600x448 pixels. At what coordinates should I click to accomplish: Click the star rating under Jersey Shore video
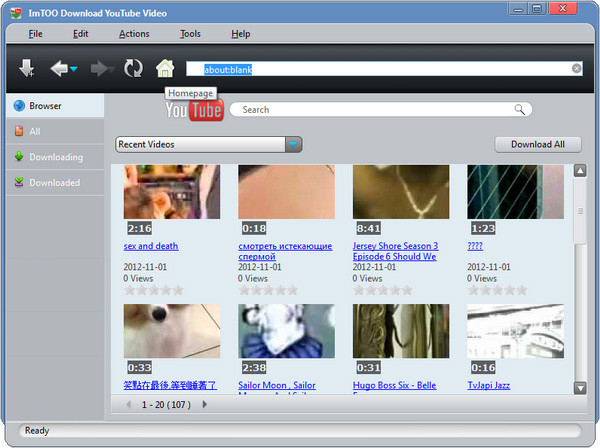coord(383,290)
